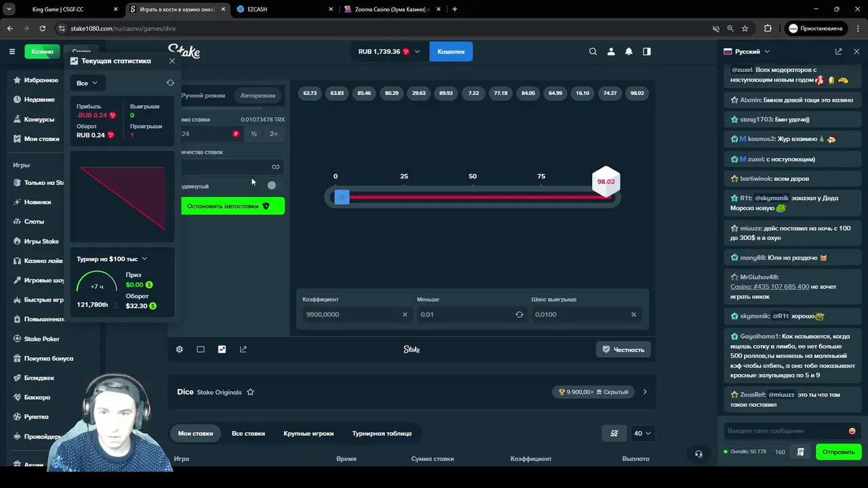This screenshot has height=488, width=868.
Task: Click the browser address bar URL
Action: click(123, 28)
